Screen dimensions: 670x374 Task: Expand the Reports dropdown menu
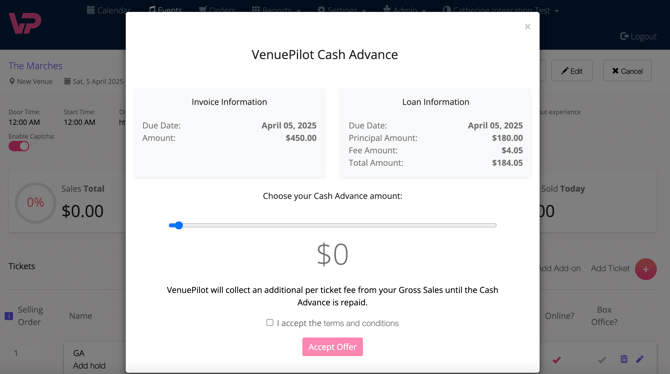[x=276, y=9]
